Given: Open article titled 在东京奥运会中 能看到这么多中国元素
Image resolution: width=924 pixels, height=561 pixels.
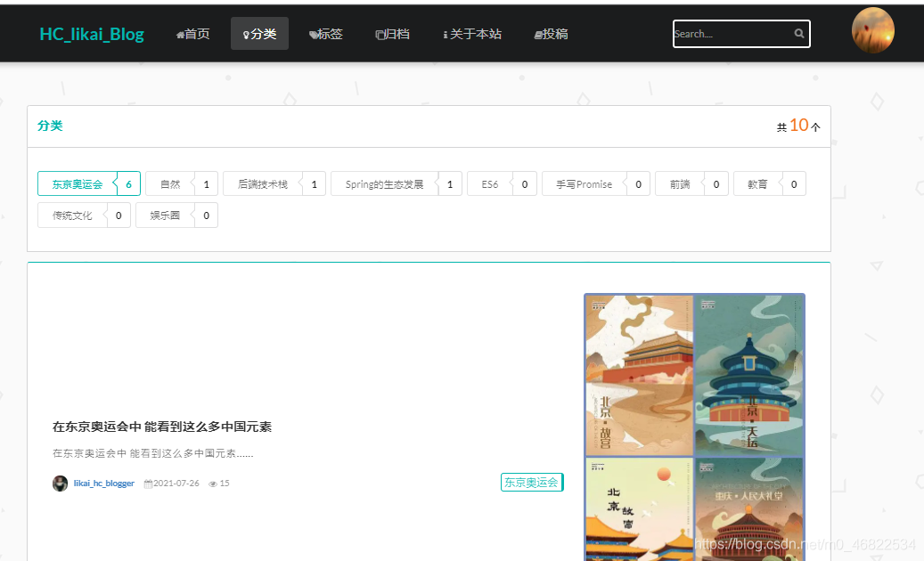Looking at the screenshot, I should (x=162, y=427).
